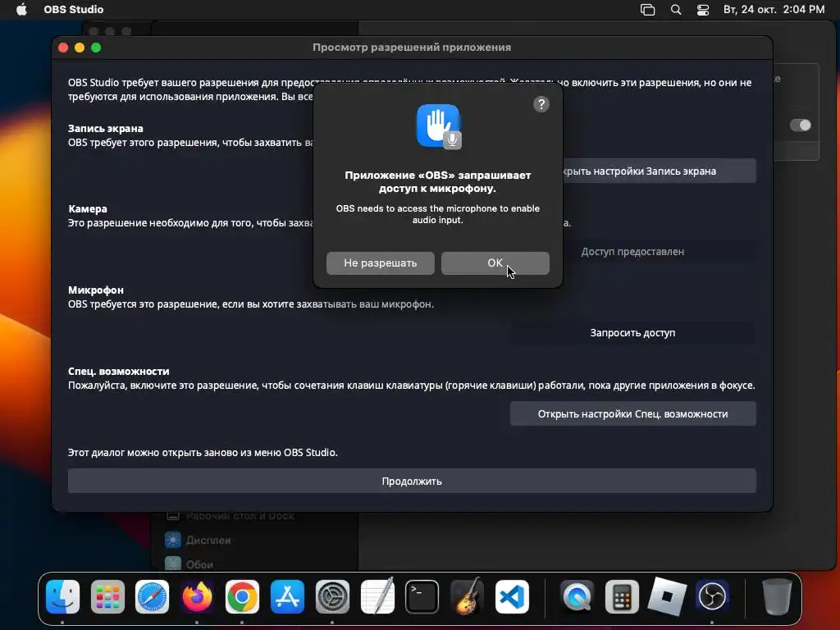The width and height of the screenshot is (840, 630).
Task: Launch Visual Studio Code from the Dock
Action: coord(512,596)
